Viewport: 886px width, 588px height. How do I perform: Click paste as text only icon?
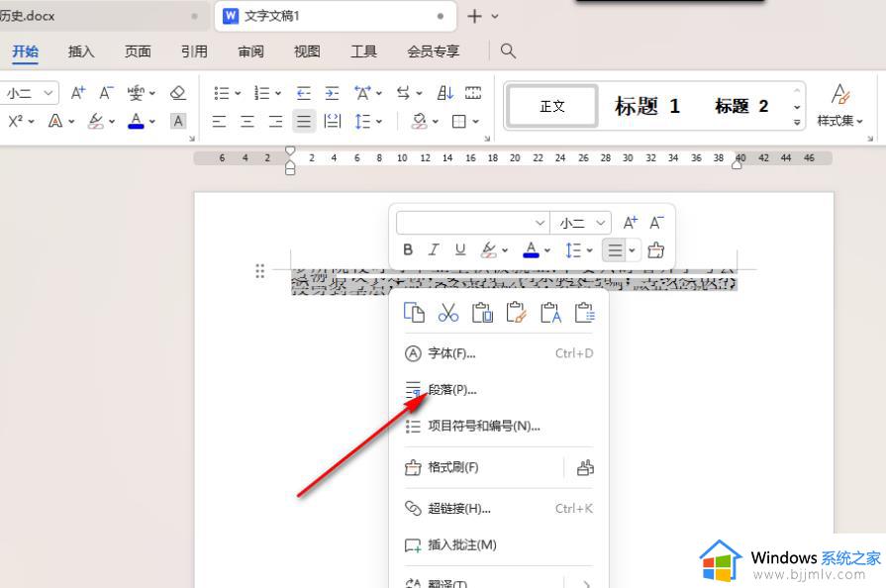pyautogui.click(x=551, y=313)
